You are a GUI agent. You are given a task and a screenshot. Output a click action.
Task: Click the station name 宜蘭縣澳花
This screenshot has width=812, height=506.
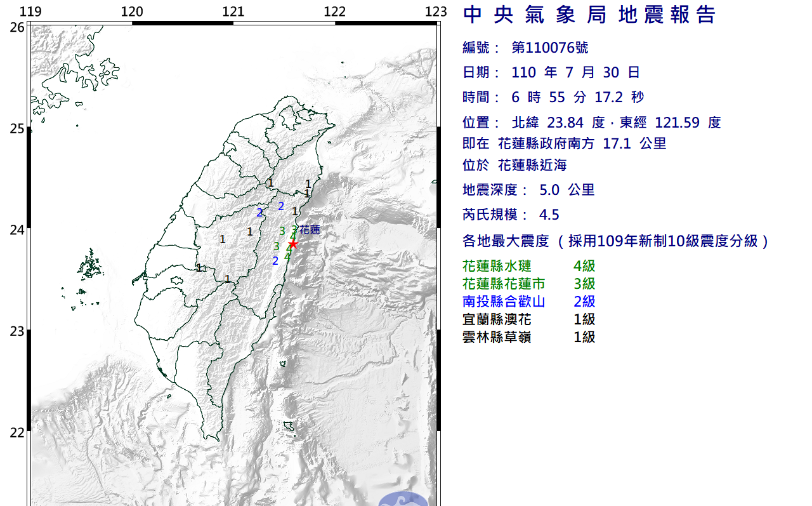pyautogui.click(x=497, y=319)
